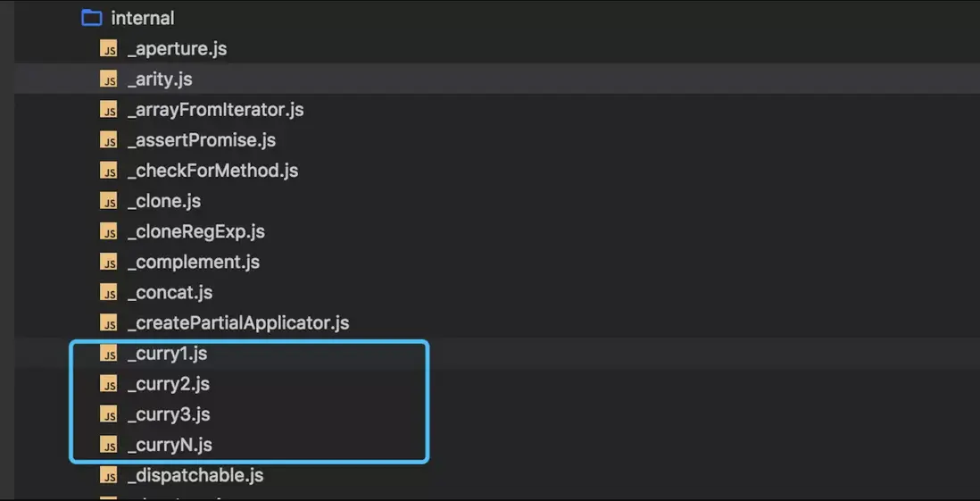Open the _complement.js file
Viewport: 980px width, 501px height.
(193, 262)
